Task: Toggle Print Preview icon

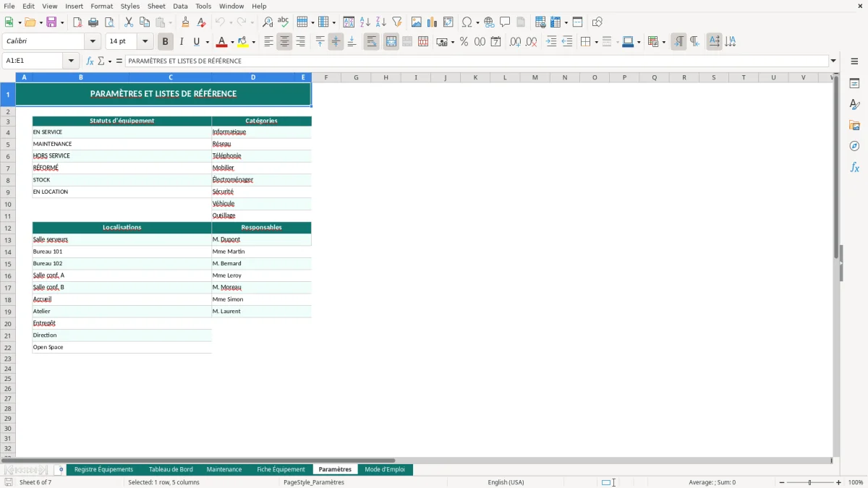Action: (x=109, y=22)
